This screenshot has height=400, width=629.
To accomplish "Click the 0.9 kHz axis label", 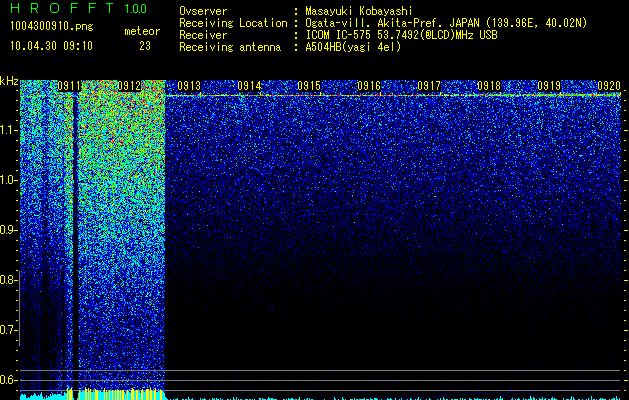I will [x=8, y=230].
